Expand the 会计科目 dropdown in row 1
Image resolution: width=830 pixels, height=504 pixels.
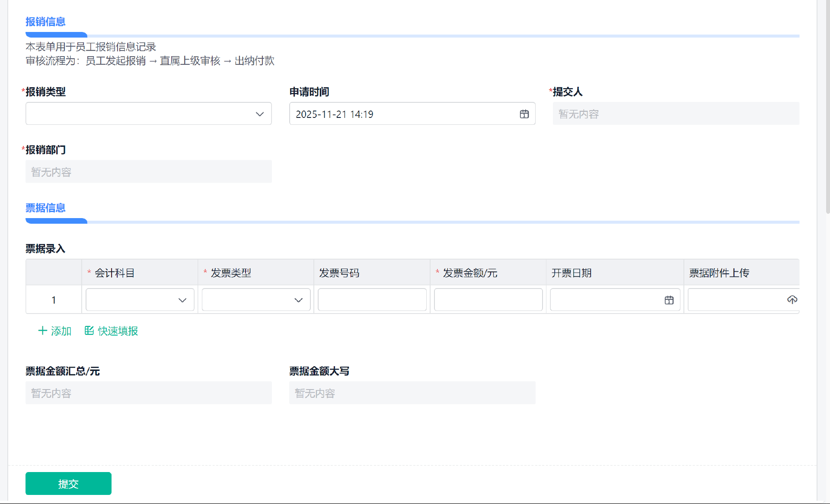click(x=140, y=300)
